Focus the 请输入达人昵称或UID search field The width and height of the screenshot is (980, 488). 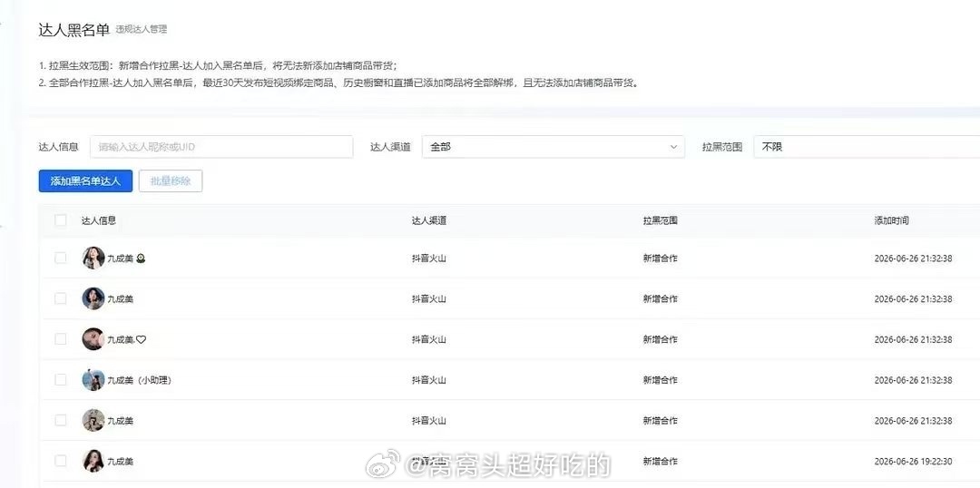(x=221, y=147)
